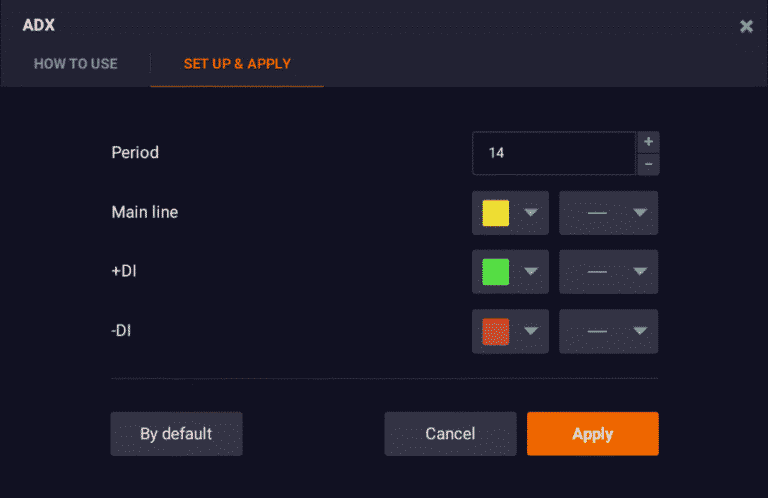The height and width of the screenshot is (498, 768).
Task: Click the Cancel button
Action: pos(450,434)
